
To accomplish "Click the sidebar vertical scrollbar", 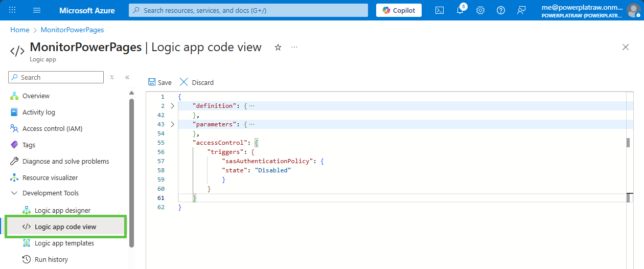I will click(131, 173).
